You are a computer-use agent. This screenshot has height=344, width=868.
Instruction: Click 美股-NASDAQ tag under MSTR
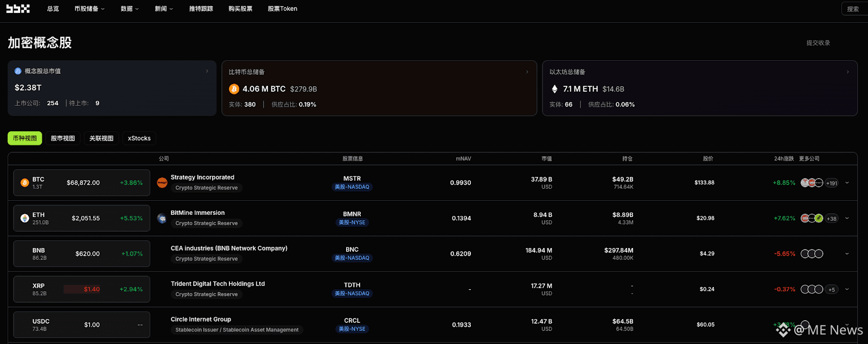click(x=352, y=187)
